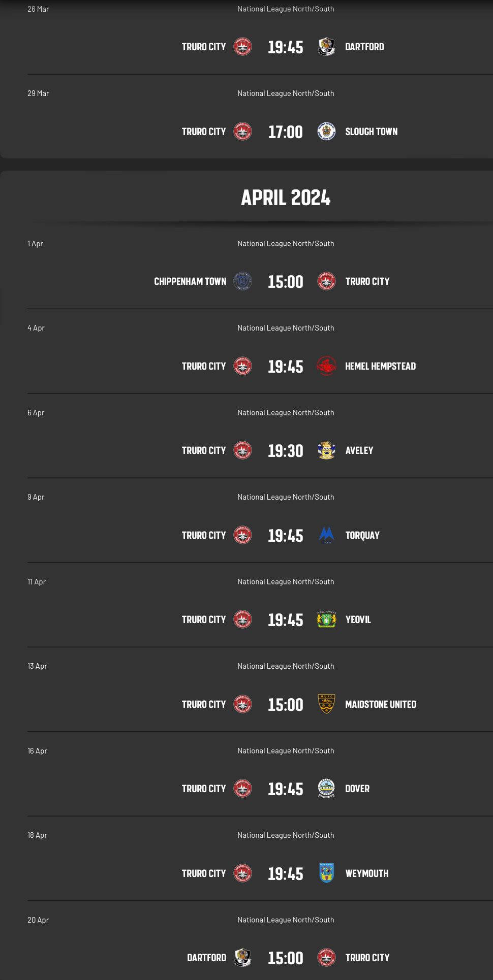This screenshot has height=980, width=493.
Task: Click the April 2024 month heading
Action: pos(286,198)
